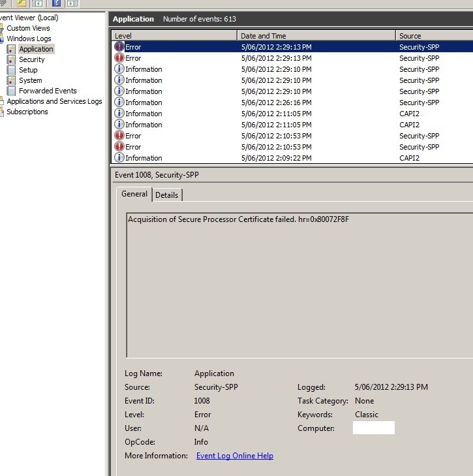Open Custom Views in the console tree
This screenshot has width=473, height=476.
(x=28, y=28)
